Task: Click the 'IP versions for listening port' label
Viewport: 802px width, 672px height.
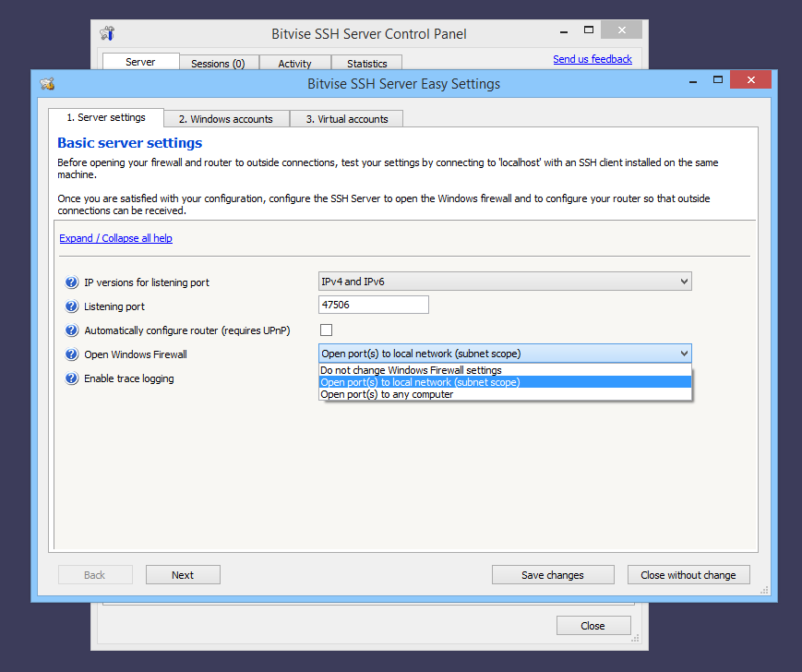Action: [x=147, y=282]
